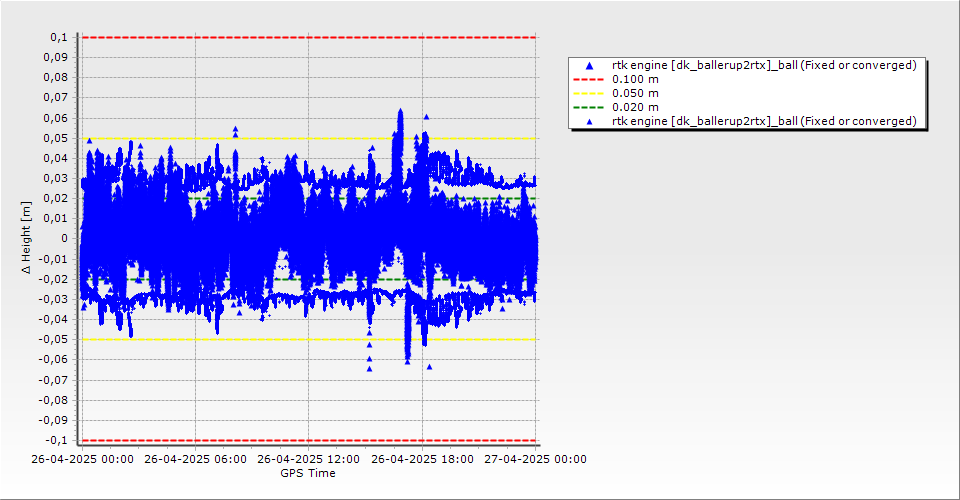Click the 0.100 m legend label
The image size is (960, 500).
(x=635, y=79)
